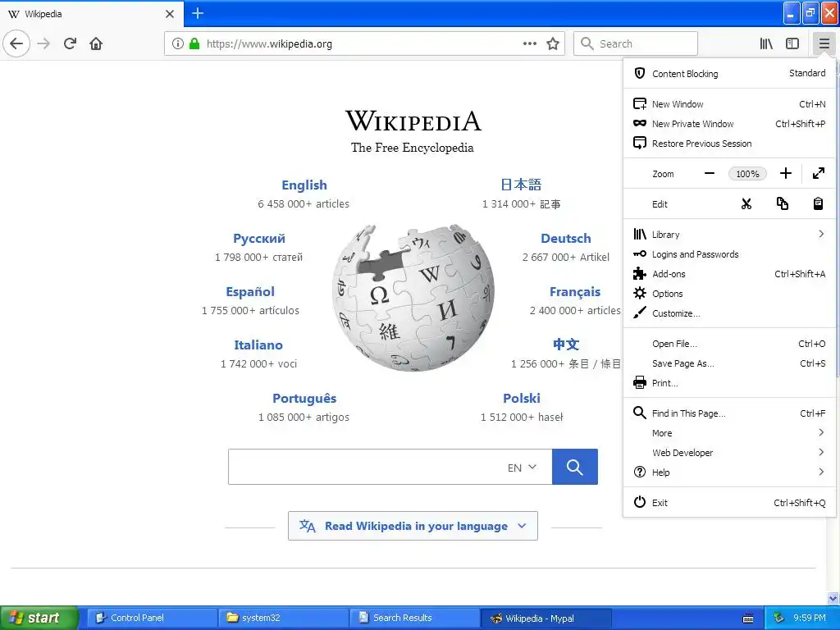This screenshot has width=840, height=630.
Task: Open page actions three-dot menu
Action: pos(529,43)
